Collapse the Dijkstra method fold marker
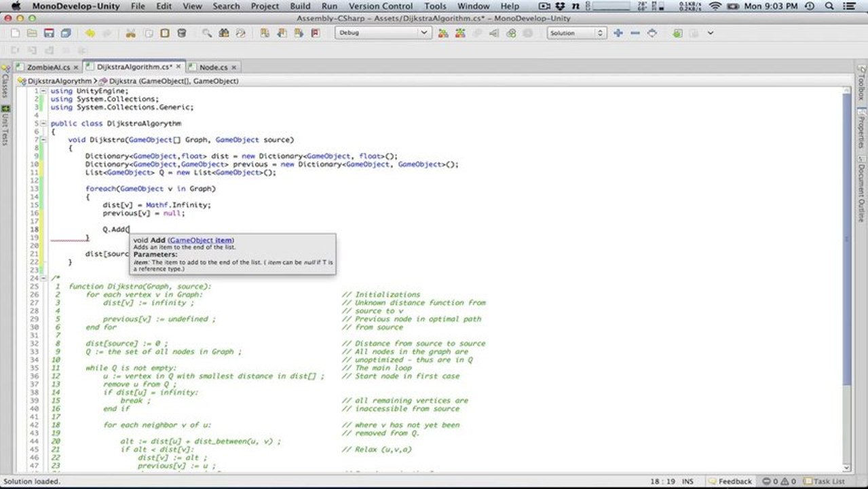Image resolution: width=868 pixels, height=489 pixels. point(44,140)
